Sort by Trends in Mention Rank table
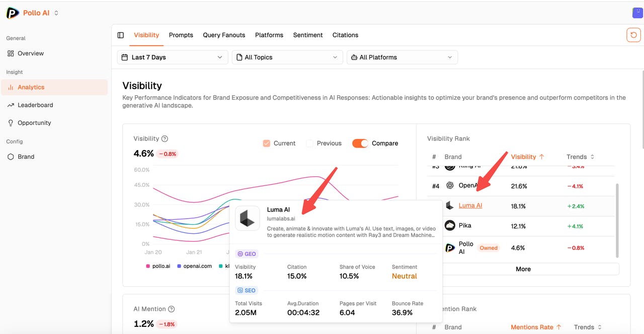Viewport: 644px width, 334px height. (588, 327)
